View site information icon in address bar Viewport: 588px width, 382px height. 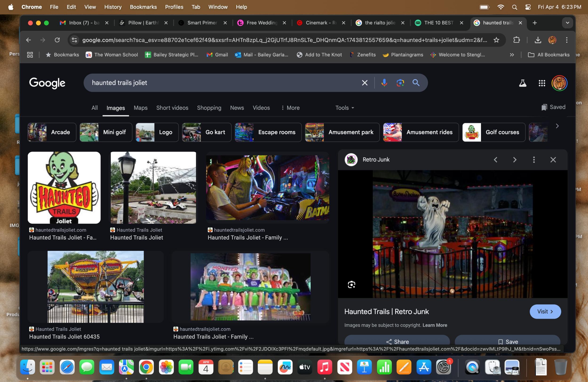74,40
